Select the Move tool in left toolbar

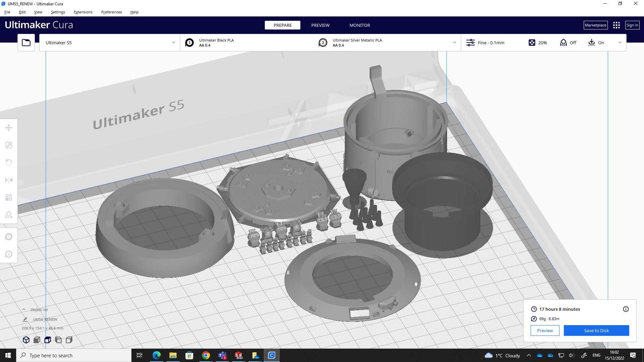pos(9,128)
